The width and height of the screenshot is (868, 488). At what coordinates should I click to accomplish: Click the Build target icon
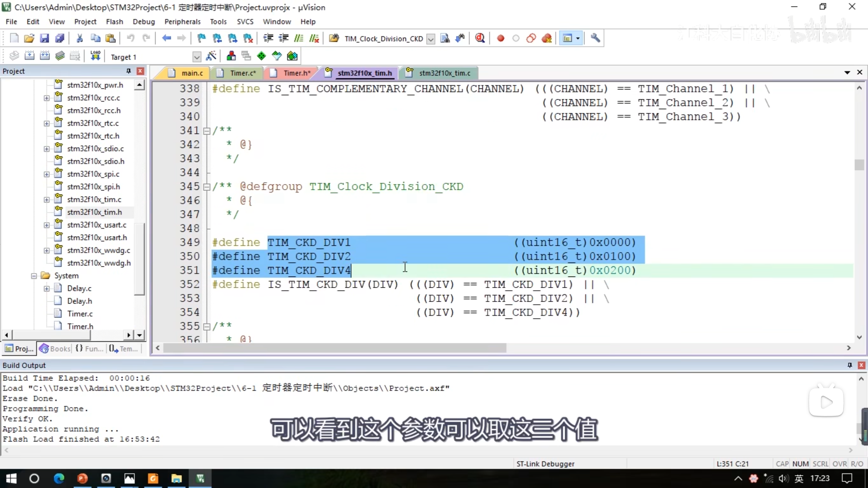29,56
